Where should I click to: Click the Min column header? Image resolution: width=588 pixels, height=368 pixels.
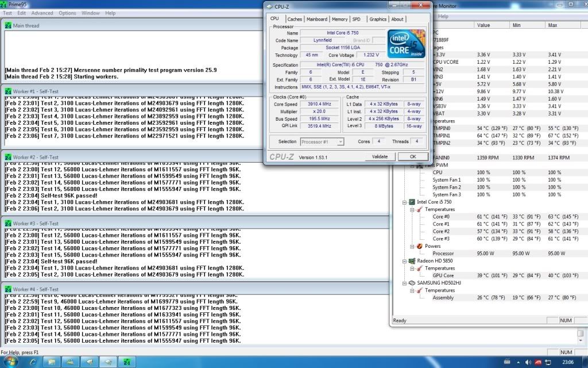click(x=528, y=25)
